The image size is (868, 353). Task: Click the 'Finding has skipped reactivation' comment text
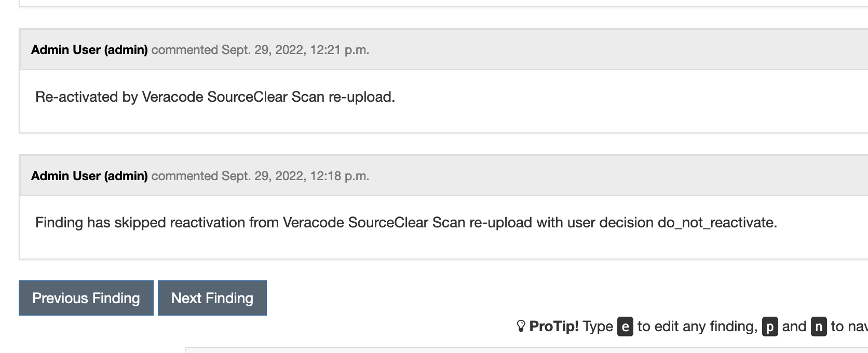406,223
